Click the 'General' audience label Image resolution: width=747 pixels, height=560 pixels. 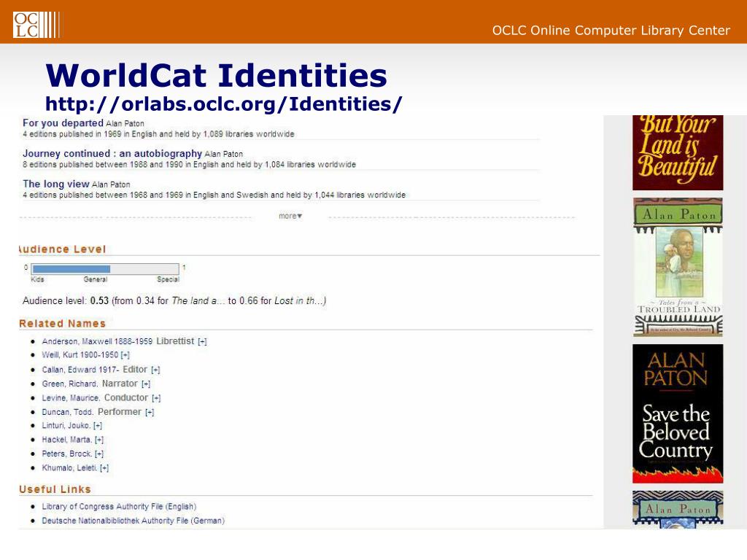pyautogui.click(x=96, y=279)
